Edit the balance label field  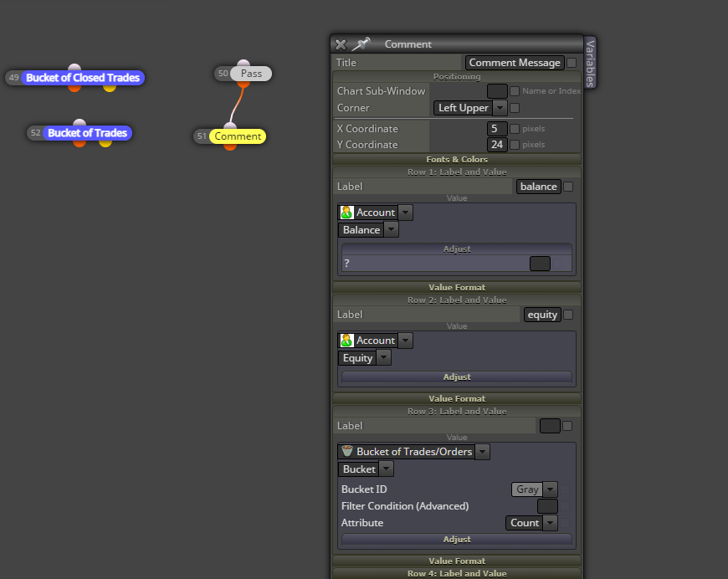tap(539, 187)
